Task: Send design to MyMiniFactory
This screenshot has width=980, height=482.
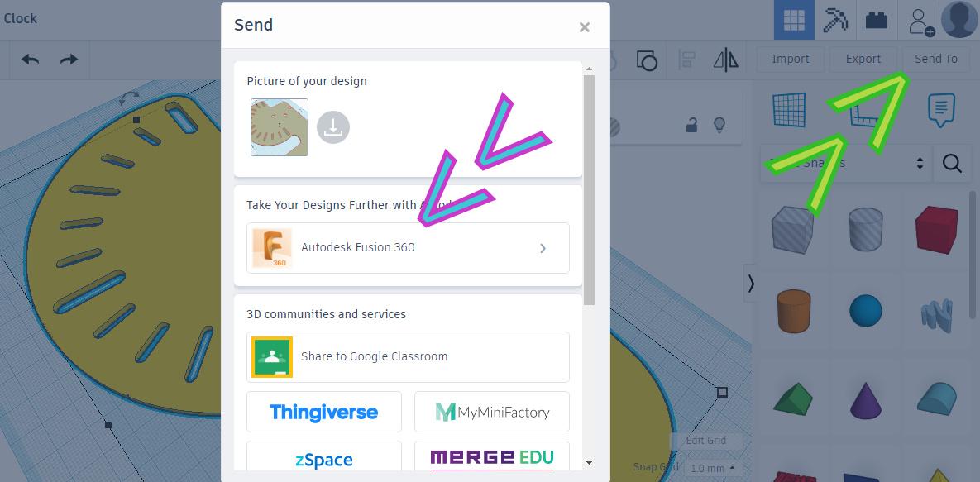Action: [492, 412]
